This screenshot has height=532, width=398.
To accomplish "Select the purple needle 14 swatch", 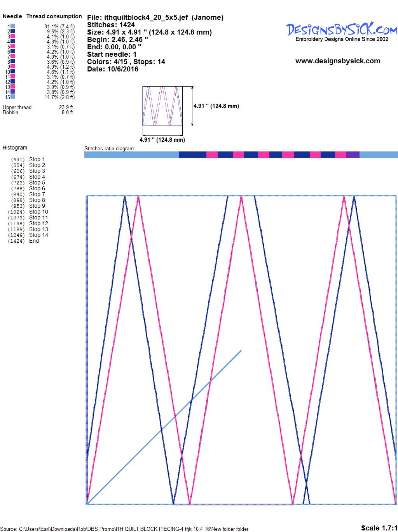I will click(13, 92).
